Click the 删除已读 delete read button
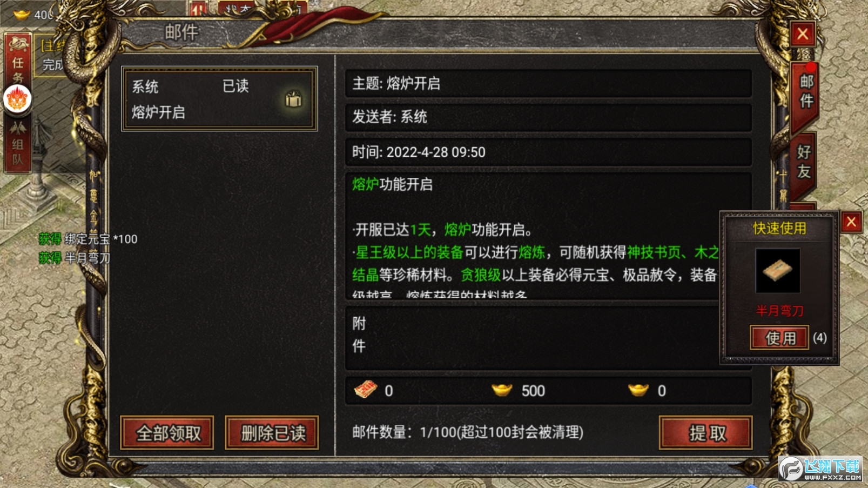868x488 pixels. coord(272,432)
